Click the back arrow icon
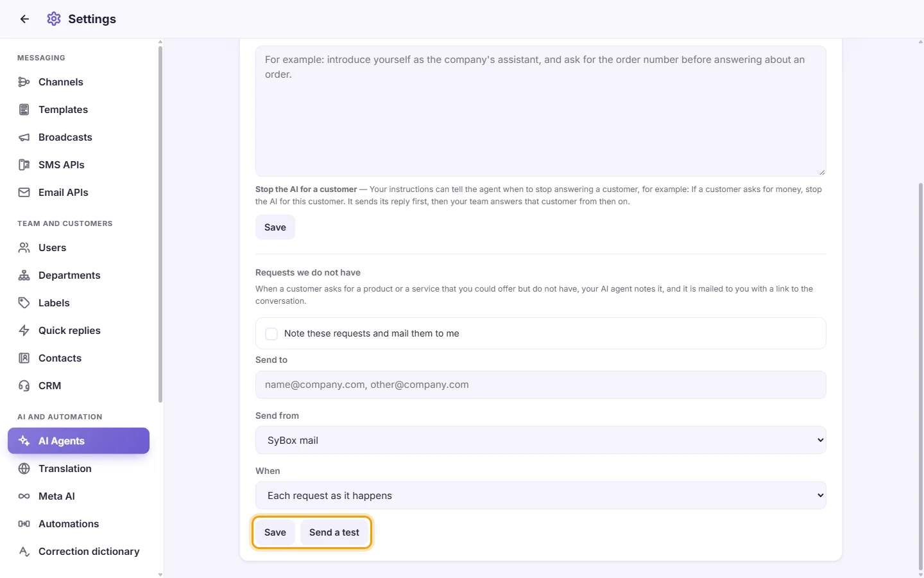924x578 pixels. (24, 19)
